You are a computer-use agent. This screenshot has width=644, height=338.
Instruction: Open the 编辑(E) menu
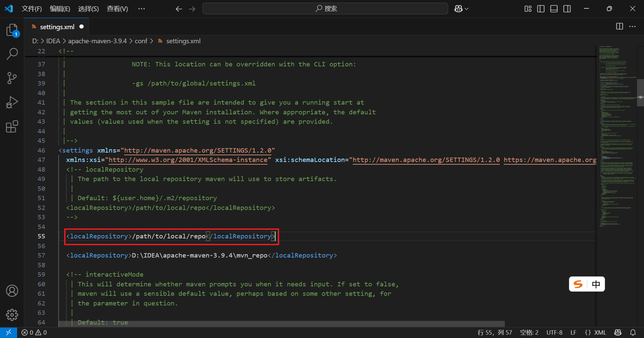60,9
